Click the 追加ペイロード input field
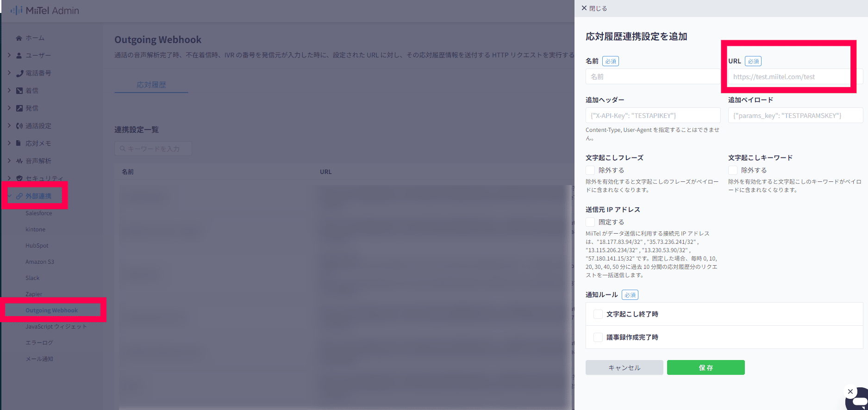868x410 pixels. tap(796, 116)
